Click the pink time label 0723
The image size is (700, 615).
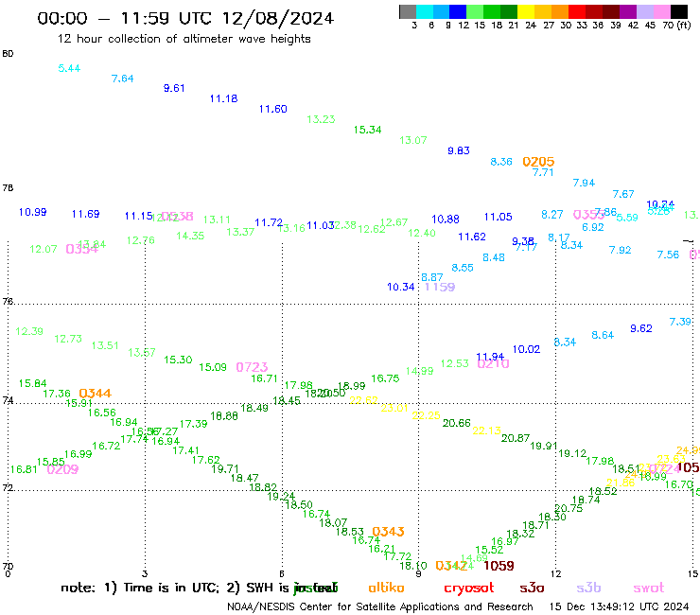pos(252,367)
